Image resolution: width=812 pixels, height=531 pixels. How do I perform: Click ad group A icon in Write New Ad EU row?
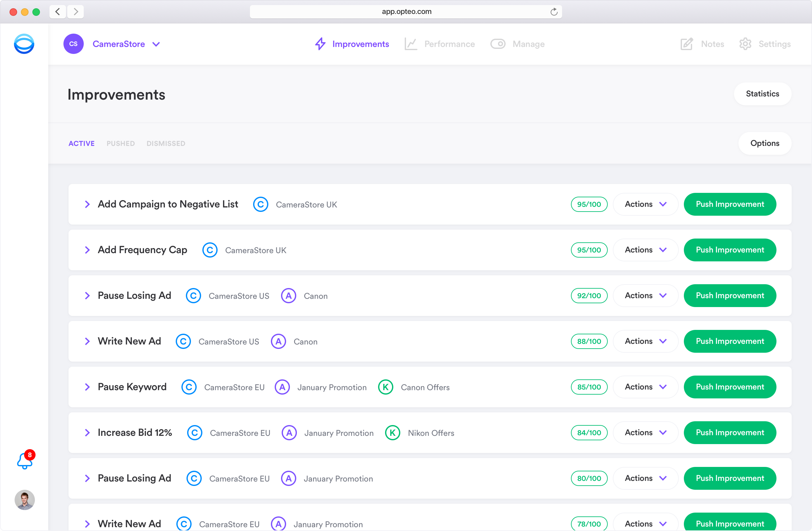[278, 524]
